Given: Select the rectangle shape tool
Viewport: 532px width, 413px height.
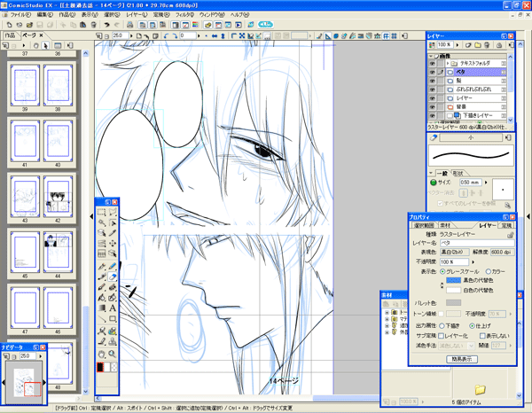Looking at the screenshot, I should coord(113,319).
